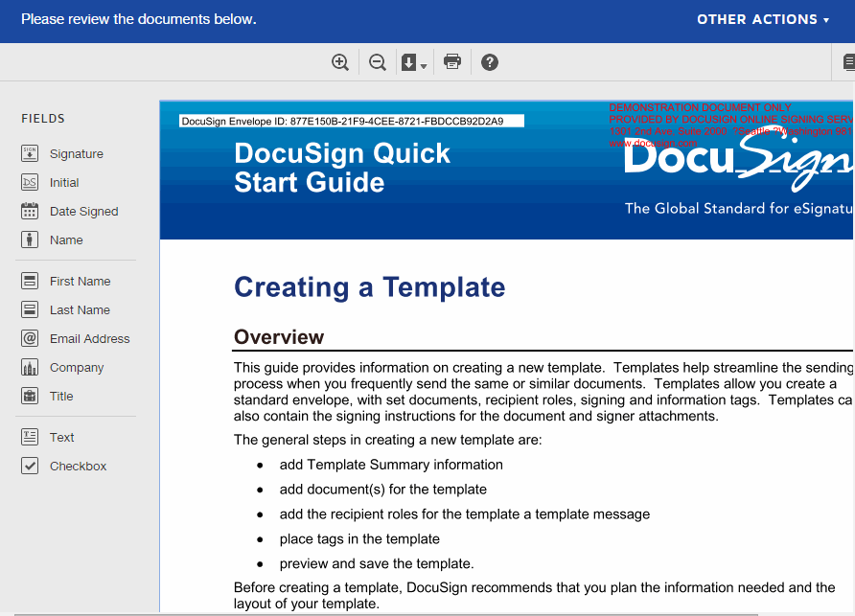This screenshot has width=855, height=616.
Task: Click the Name field label
Action: coord(66,240)
